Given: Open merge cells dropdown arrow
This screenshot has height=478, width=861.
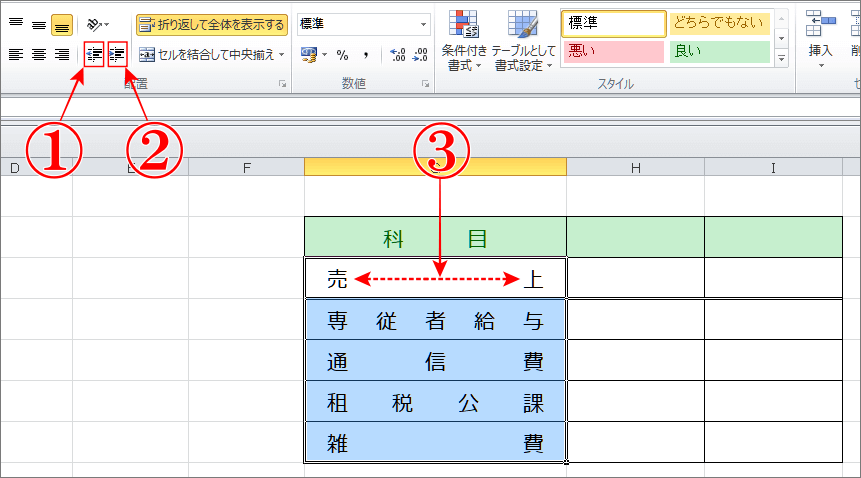Looking at the screenshot, I should [282, 54].
